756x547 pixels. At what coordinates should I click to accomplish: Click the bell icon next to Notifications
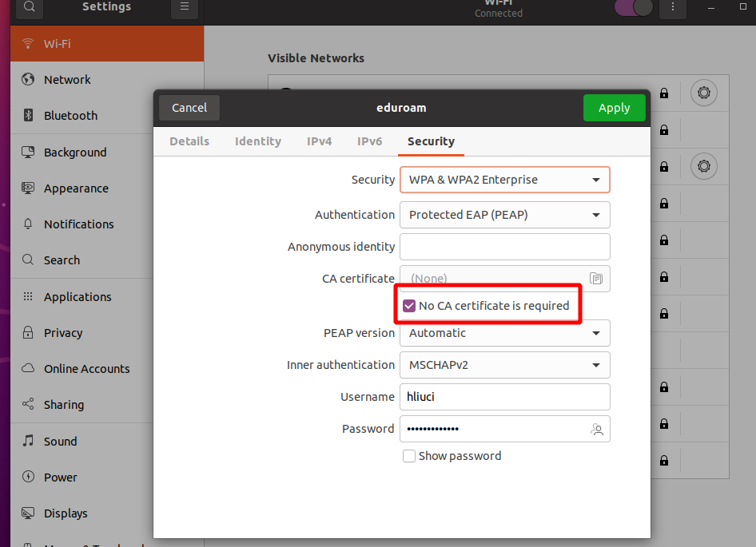[x=28, y=224]
